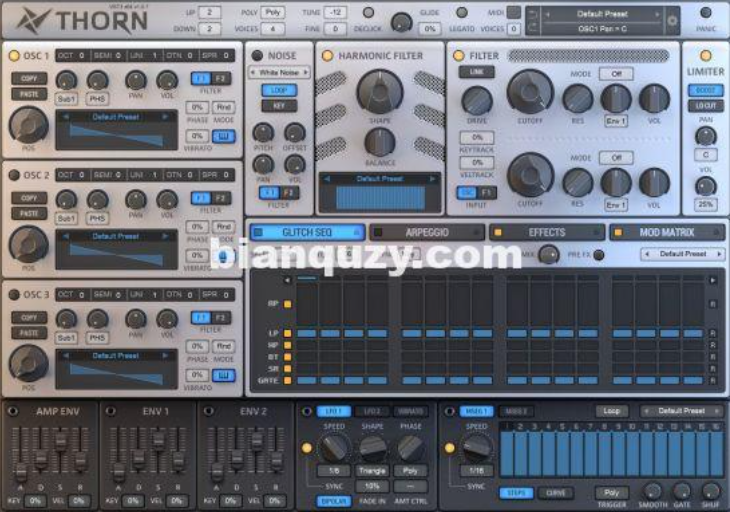Turn the Glide knob
Image resolution: width=730 pixels, height=512 pixels.
(x=401, y=22)
